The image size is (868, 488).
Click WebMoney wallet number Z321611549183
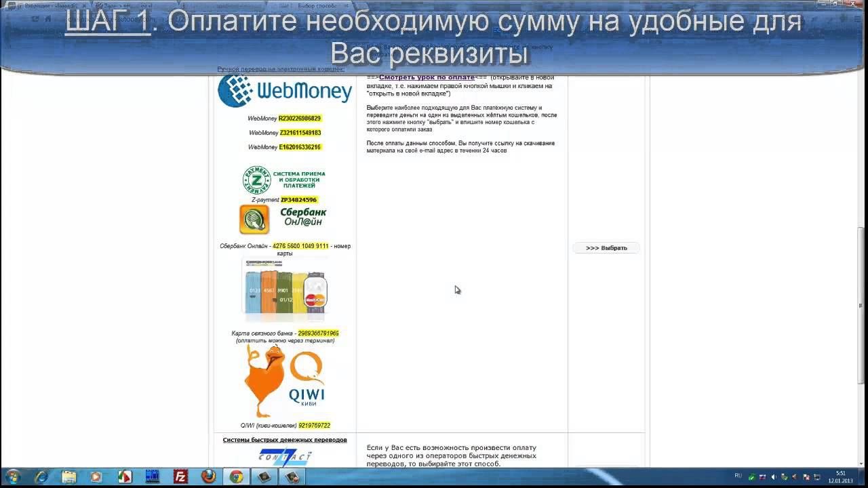coord(300,133)
